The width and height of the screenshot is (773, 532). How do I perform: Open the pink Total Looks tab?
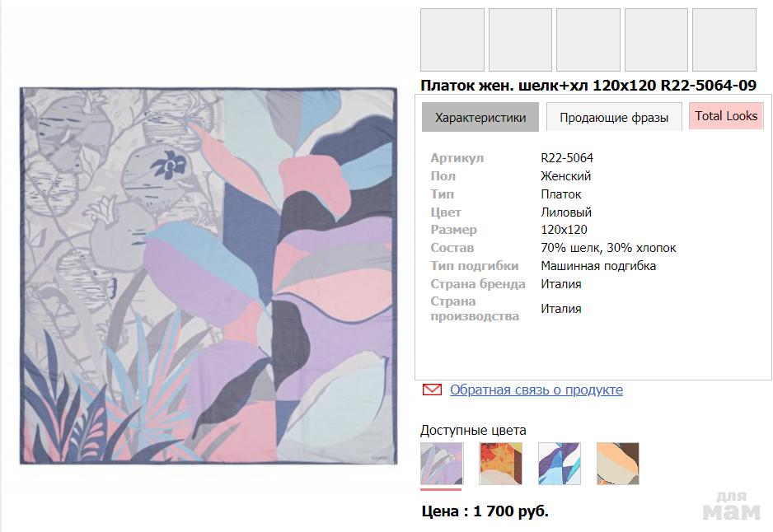(726, 116)
